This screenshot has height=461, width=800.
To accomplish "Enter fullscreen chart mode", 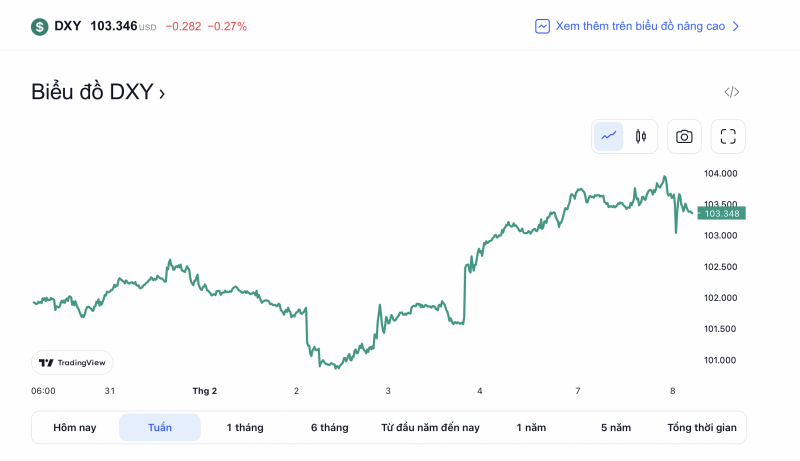I will 728,136.
